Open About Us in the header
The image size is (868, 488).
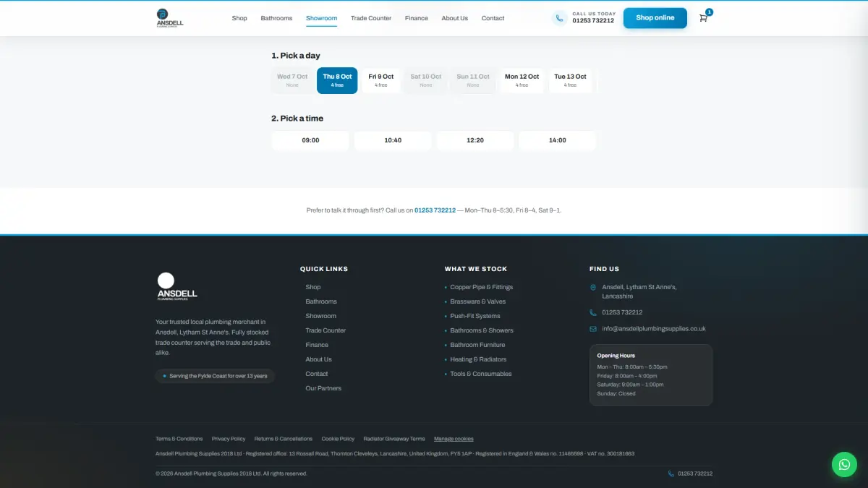tap(455, 18)
